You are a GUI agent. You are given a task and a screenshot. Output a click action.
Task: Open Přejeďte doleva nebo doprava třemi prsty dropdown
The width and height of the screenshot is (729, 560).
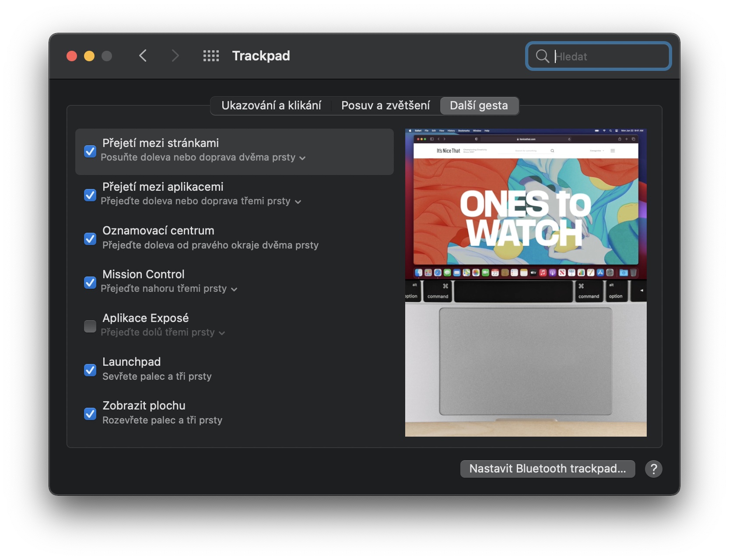201,201
